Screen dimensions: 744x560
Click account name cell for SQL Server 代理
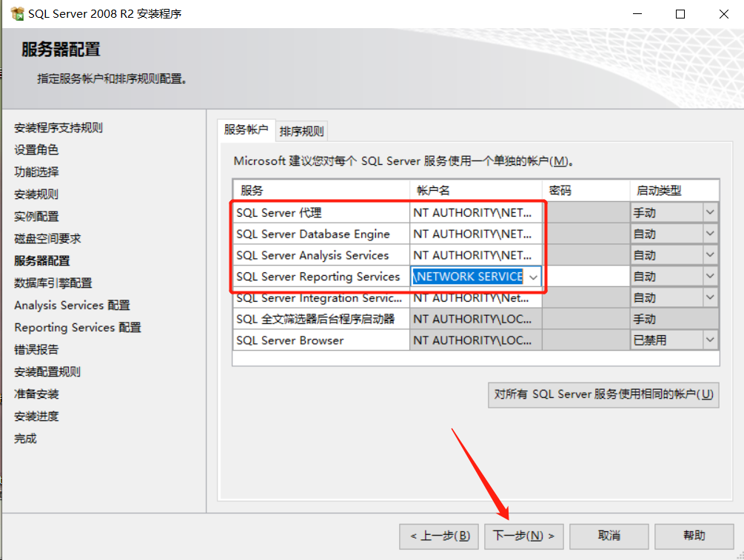(x=476, y=212)
